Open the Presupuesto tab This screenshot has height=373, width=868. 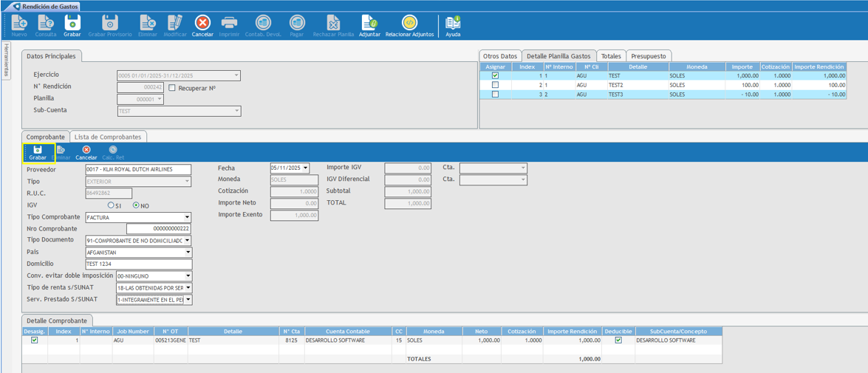(648, 56)
